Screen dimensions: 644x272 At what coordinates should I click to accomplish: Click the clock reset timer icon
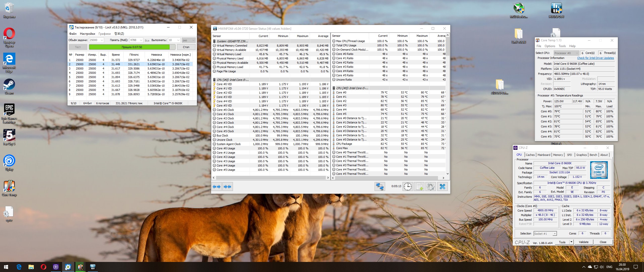tap(408, 187)
